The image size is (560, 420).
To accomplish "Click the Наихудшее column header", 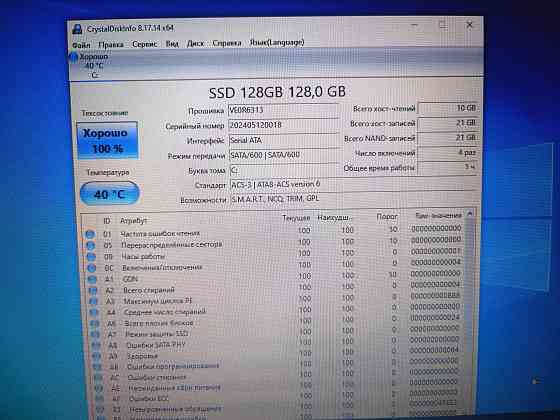I will (x=334, y=218).
